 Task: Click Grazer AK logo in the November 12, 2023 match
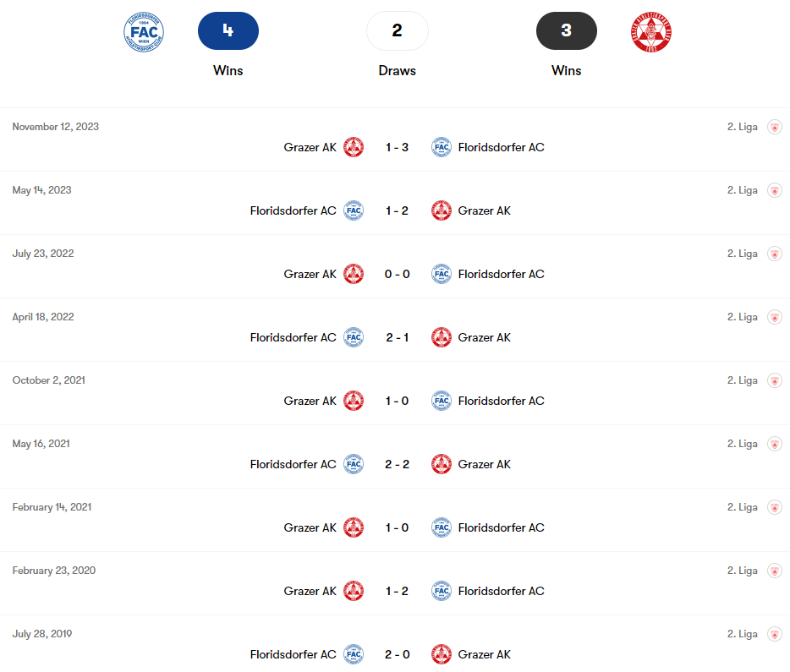click(354, 147)
